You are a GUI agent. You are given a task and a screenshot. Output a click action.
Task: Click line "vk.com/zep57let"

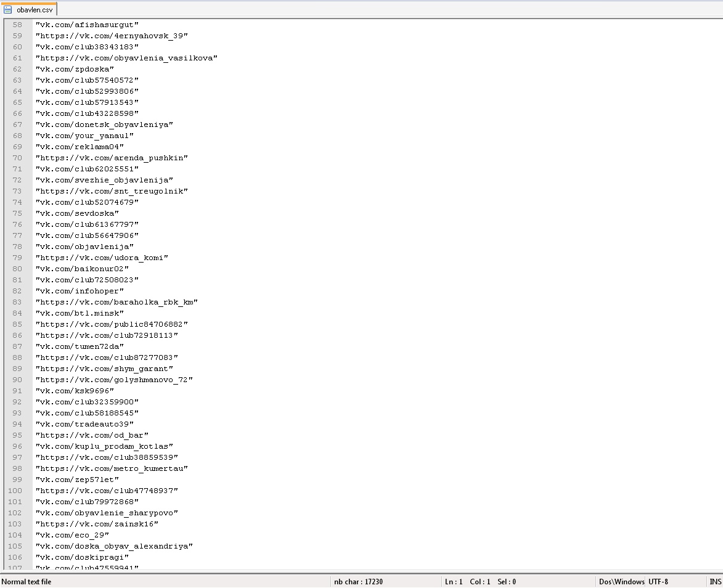(78, 479)
